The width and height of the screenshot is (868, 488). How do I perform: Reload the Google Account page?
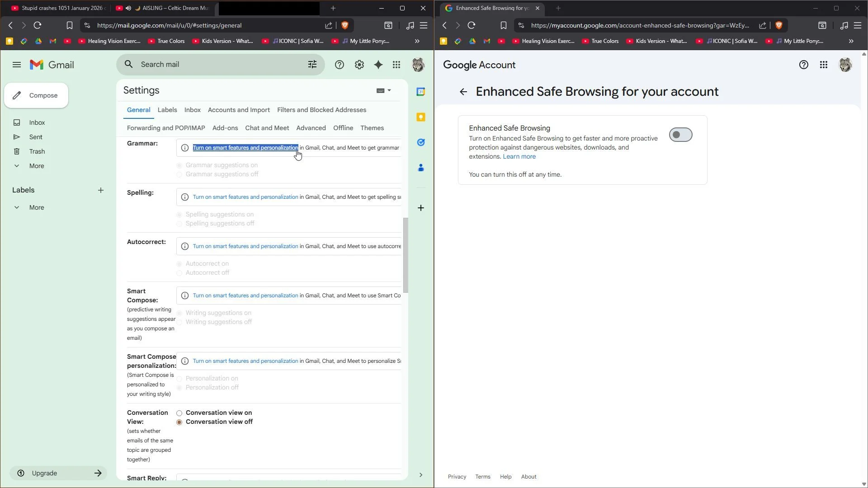click(472, 25)
